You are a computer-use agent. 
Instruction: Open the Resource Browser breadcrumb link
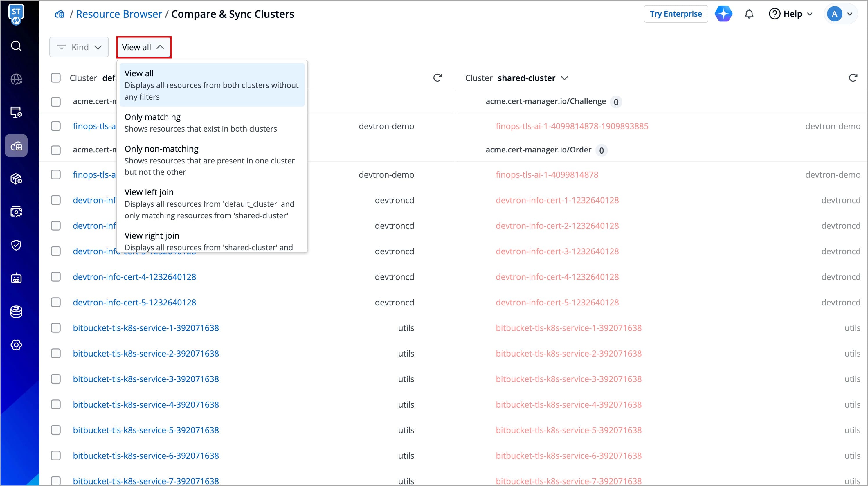tap(119, 14)
